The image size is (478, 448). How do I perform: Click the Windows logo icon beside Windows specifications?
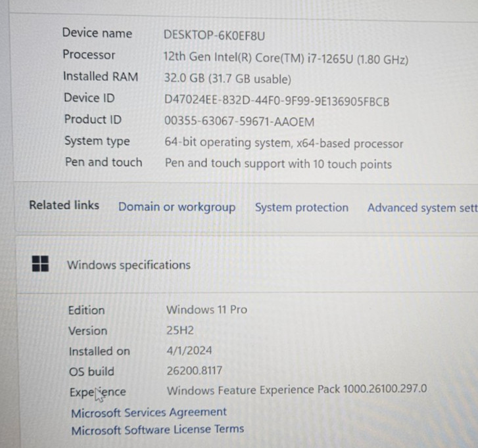click(x=40, y=263)
